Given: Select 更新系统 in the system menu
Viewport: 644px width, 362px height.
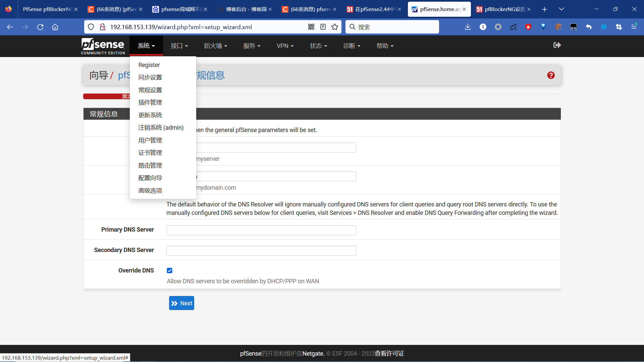Looking at the screenshot, I should pyautogui.click(x=163, y=115).
